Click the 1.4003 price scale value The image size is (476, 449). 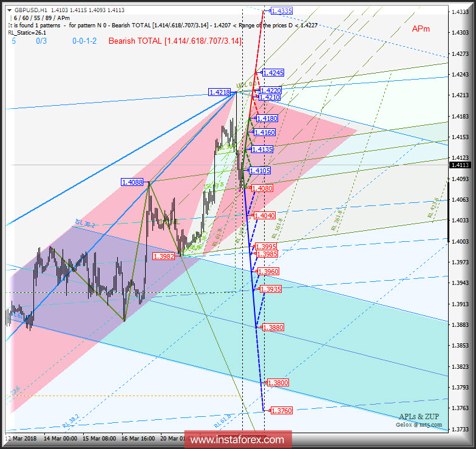point(460,242)
